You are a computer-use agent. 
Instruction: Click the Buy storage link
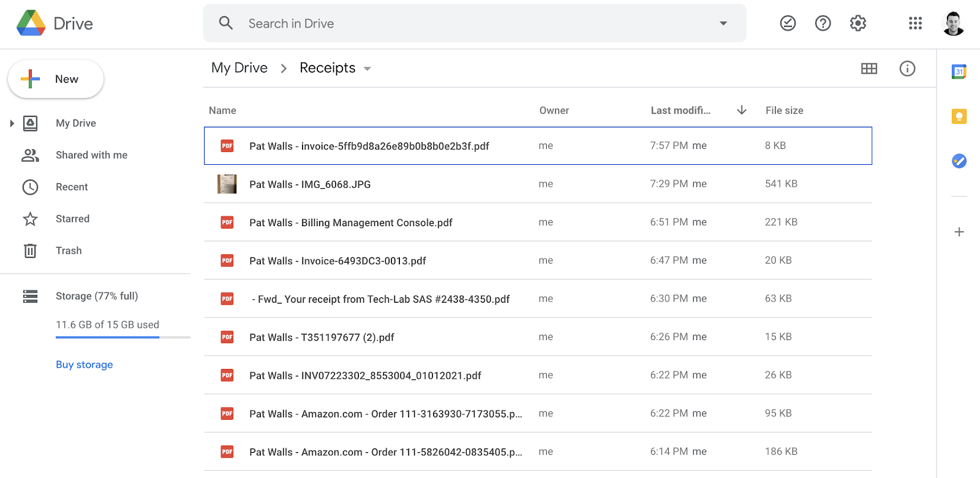(x=85, y=365)
